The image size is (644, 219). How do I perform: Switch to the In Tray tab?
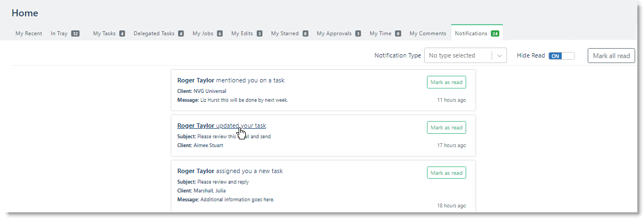(x=65, y=34)
